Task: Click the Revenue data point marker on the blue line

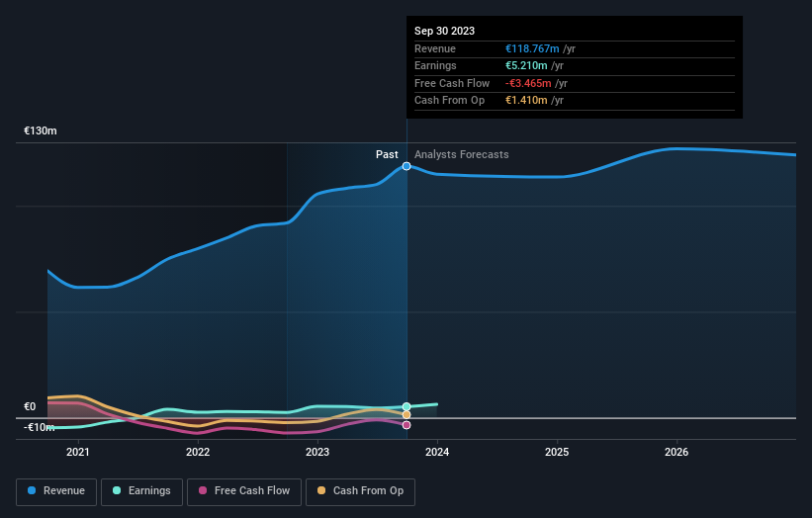Action: [406, 166]
